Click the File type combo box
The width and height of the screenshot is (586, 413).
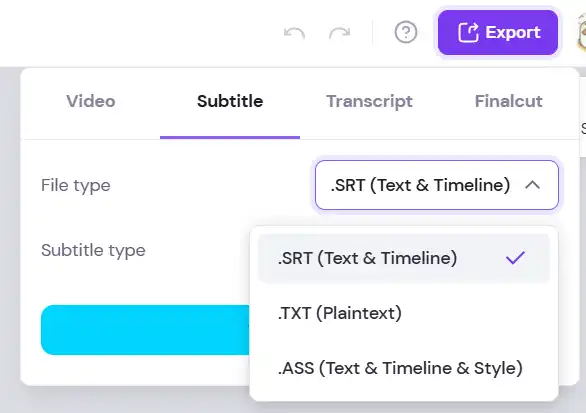(437, 185)
